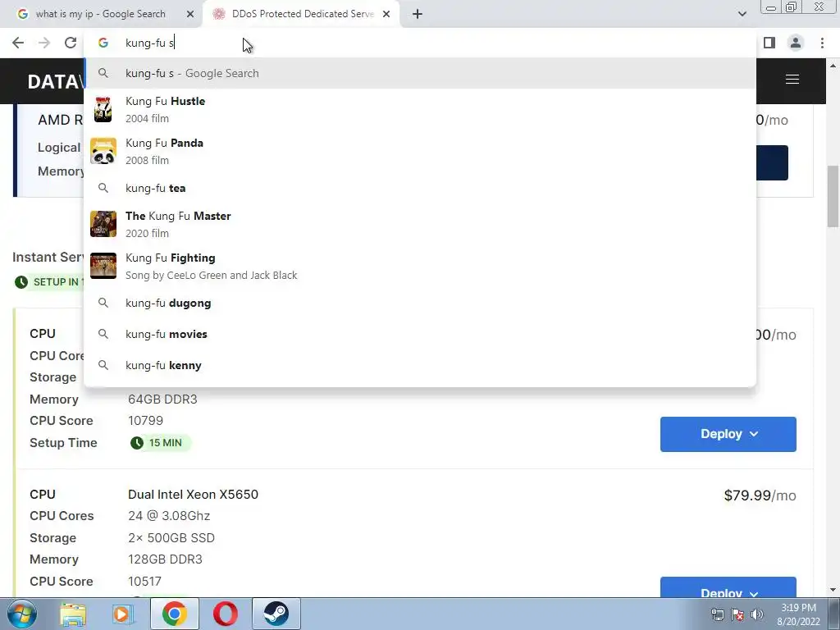
Task: Click the scrollbar down arrow
Action: [833, 591]
